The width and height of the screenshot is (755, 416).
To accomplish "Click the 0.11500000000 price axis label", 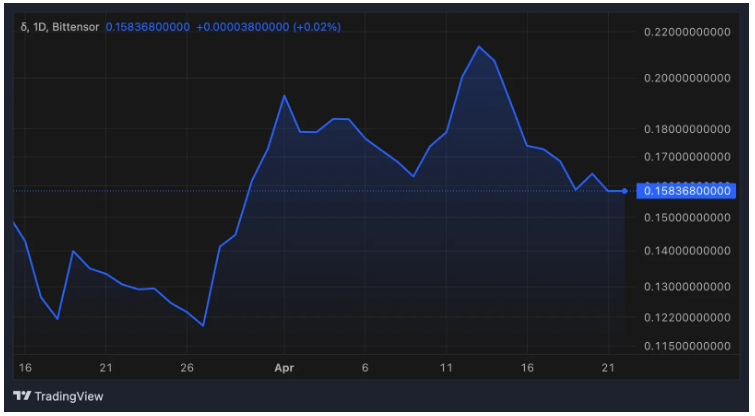I will coord(688,346).
